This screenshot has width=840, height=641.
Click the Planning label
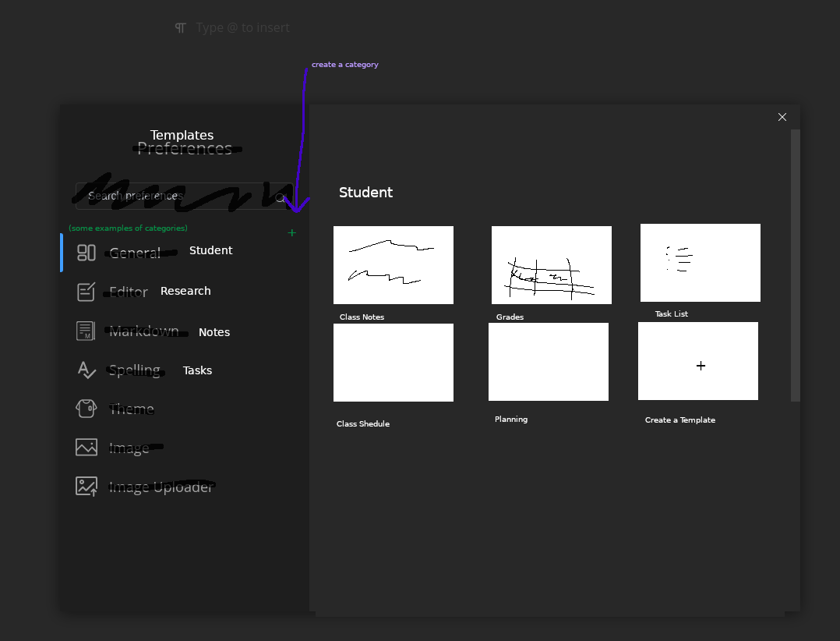511,419
